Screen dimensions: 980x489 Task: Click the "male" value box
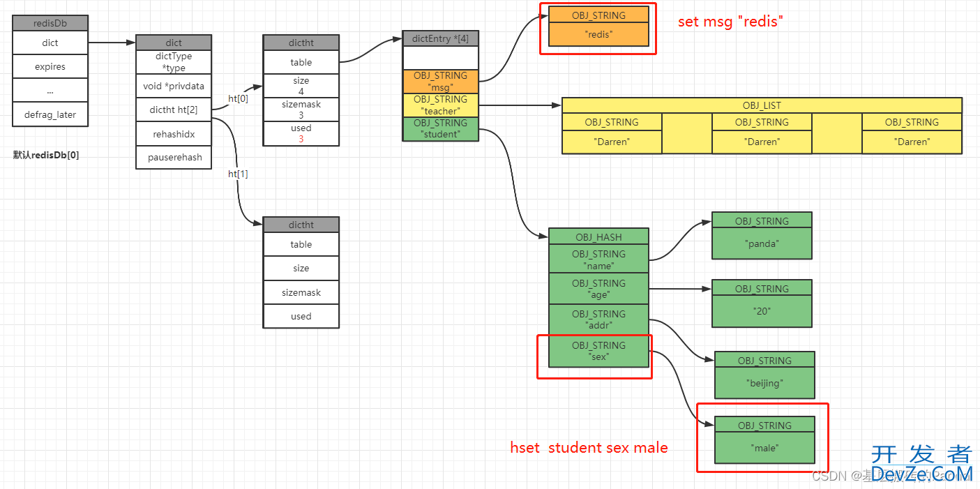pyautogui.click(x=764, y=448)
